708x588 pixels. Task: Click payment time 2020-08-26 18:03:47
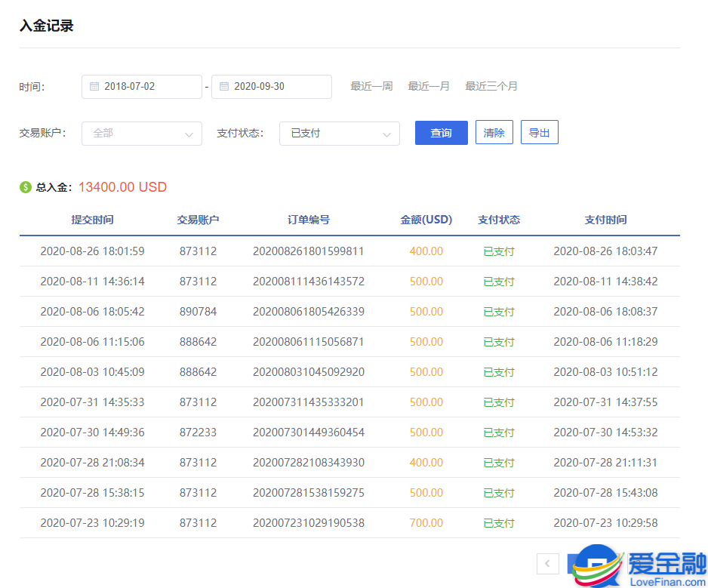(x=605, y=251)
